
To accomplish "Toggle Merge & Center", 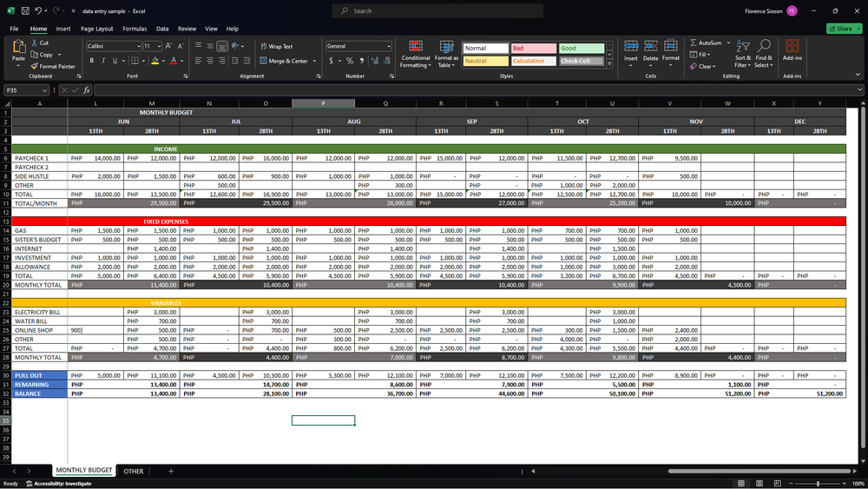I will (284, 61).
